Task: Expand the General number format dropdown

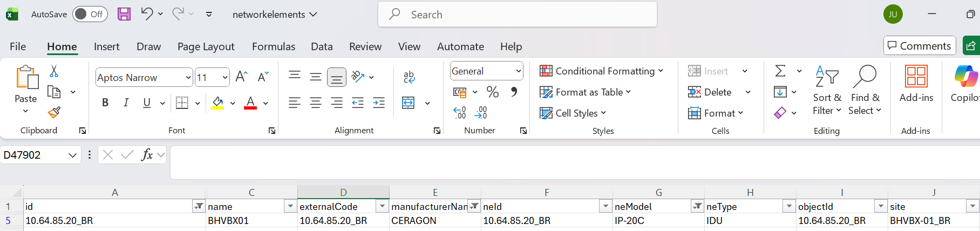Action: click(x=518, y=71)
